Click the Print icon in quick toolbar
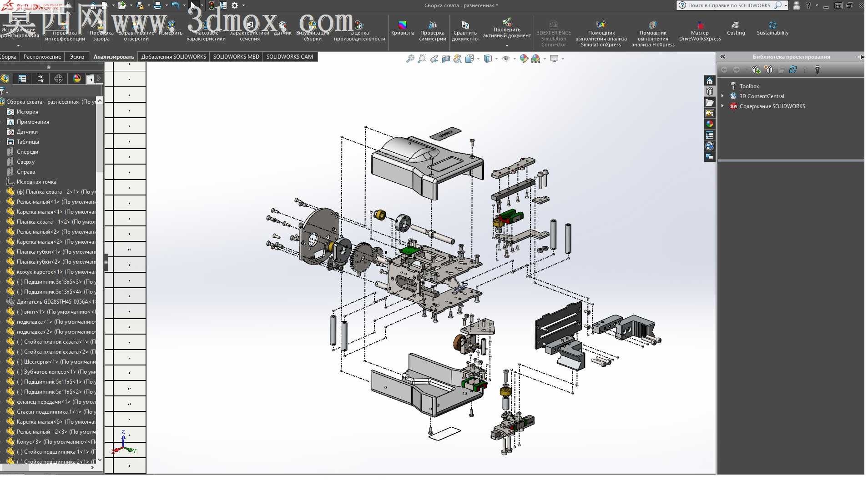The image size is (868, 480). click(x=157, y=5)
